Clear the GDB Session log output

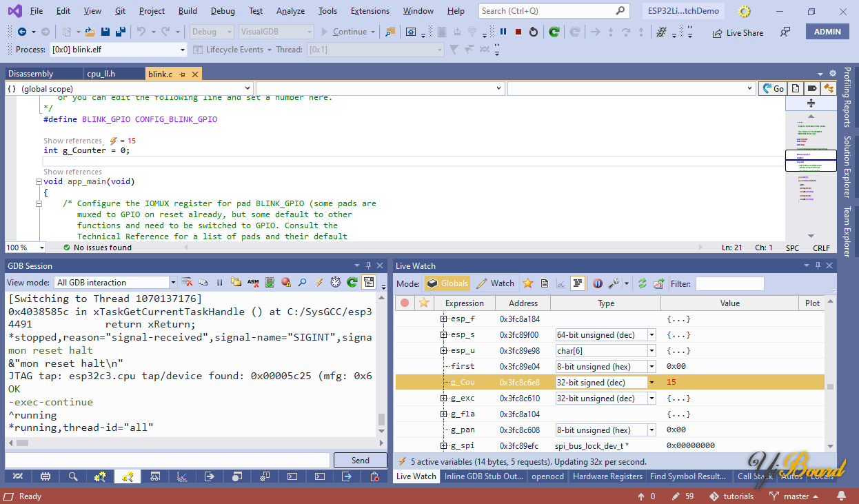point(187,282)
